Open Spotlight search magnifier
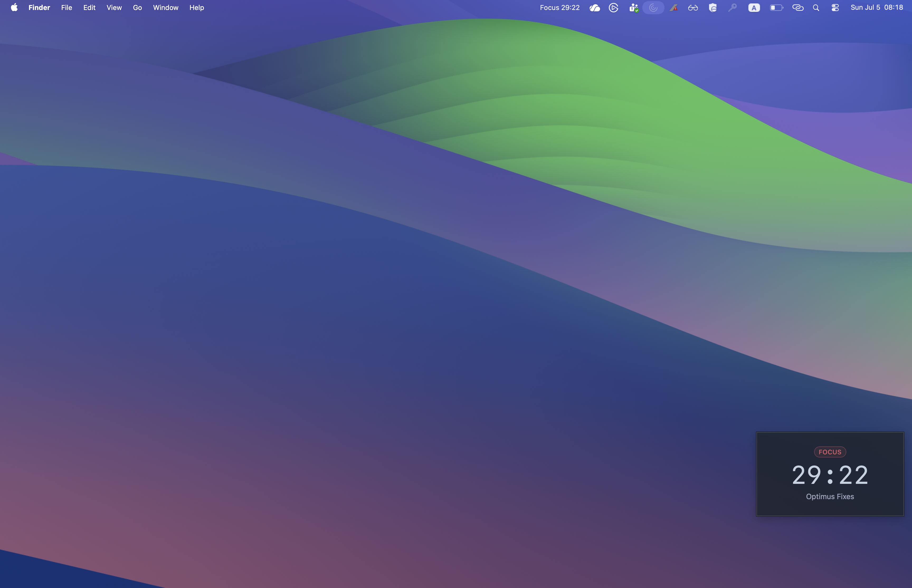Image resolution: width=912 pixels, height=588 pixels. (816, 8)
